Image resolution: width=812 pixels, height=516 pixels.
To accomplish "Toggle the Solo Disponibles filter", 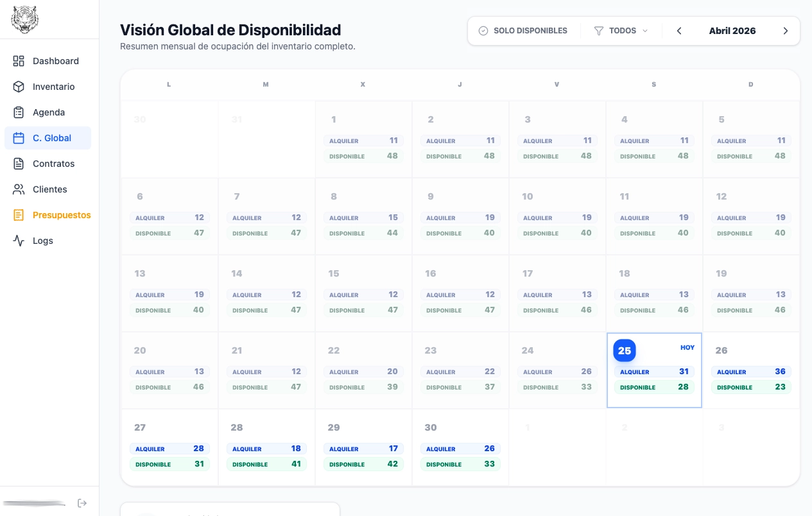I will coord(523,31).
